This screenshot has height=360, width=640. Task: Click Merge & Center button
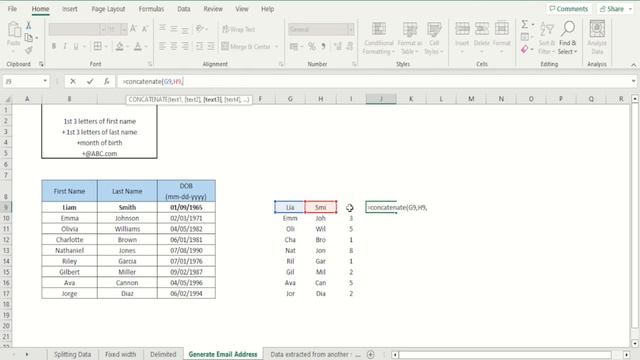[246, 47]
